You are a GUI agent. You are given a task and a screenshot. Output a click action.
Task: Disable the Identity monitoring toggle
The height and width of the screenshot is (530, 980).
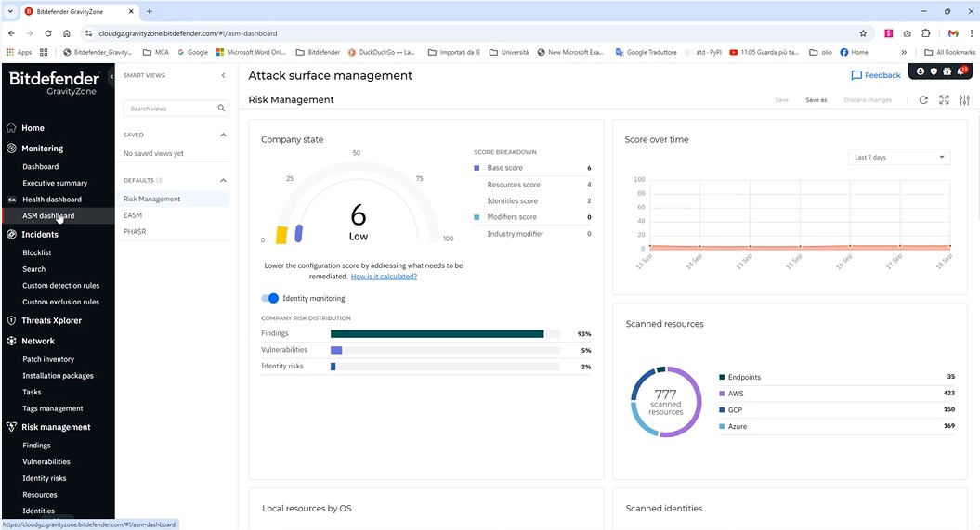coord(269,299)
